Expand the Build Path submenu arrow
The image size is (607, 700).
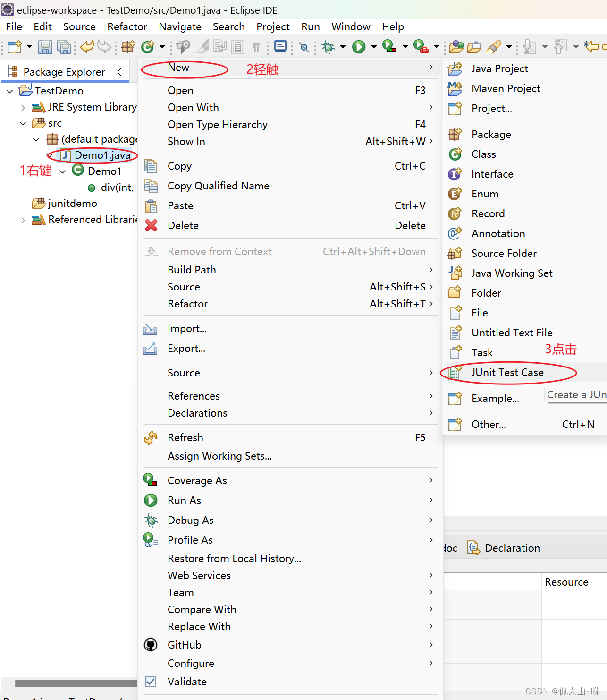[431, 270]
